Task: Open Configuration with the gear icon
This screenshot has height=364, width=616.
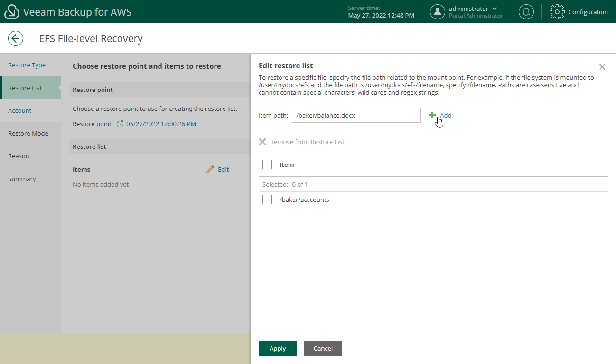Action: pyautogui.click(x=557, y=12)
